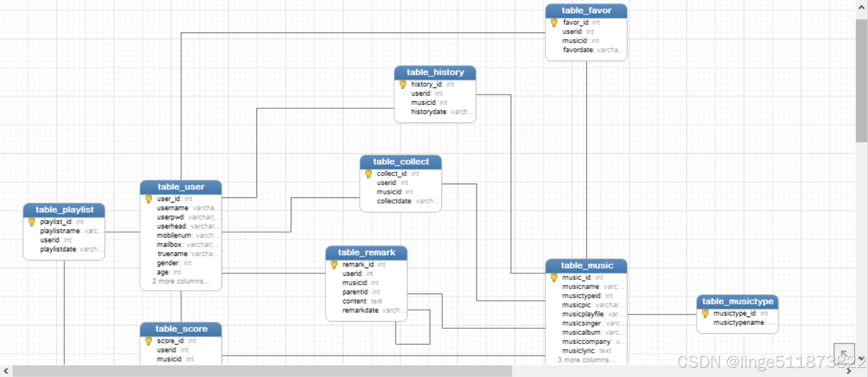The width and height of the screenshot is (868, 377).
Task: Click the primary key icon beside remark_id
Action: click(x=334, y=265)
